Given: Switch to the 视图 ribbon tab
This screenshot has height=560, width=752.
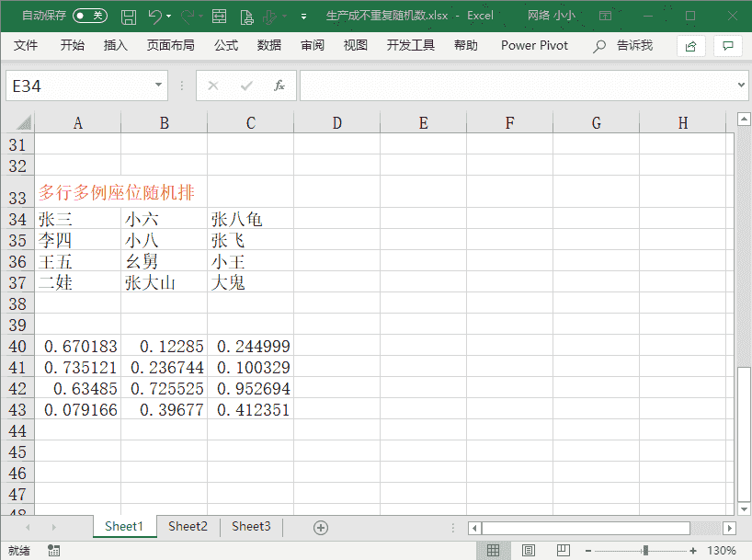Looking at the screenshot, I should pyautogui.click(x=356, y=46).
